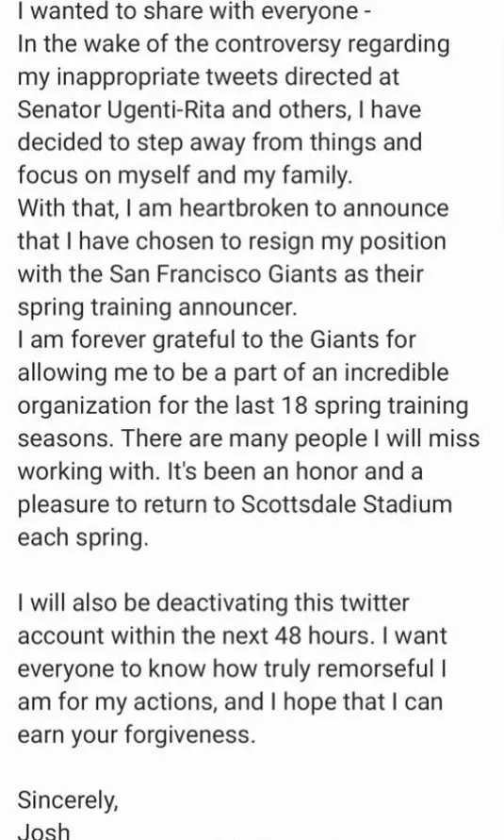Click the word 'incredible' in the letter

pos(396,372)
